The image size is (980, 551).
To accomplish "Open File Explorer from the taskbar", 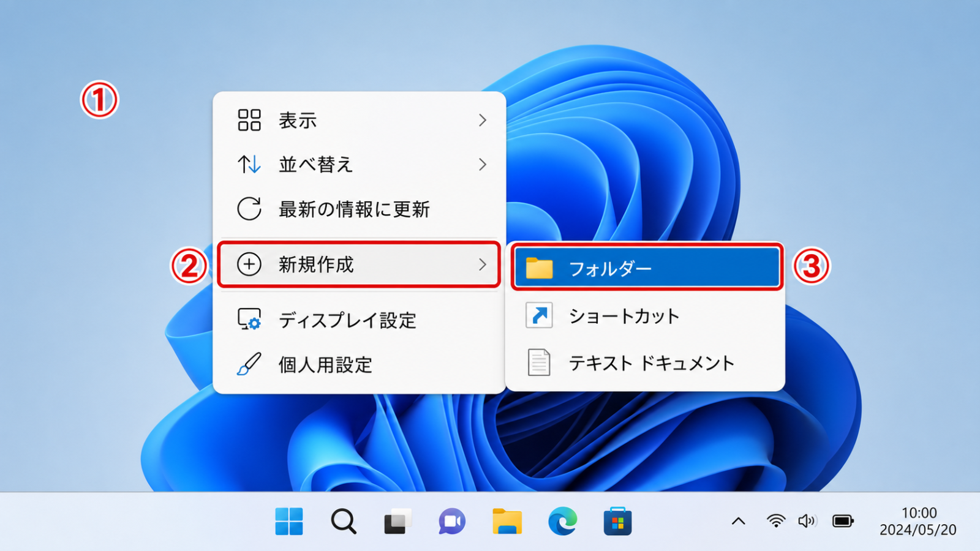I will coord(507,522).
